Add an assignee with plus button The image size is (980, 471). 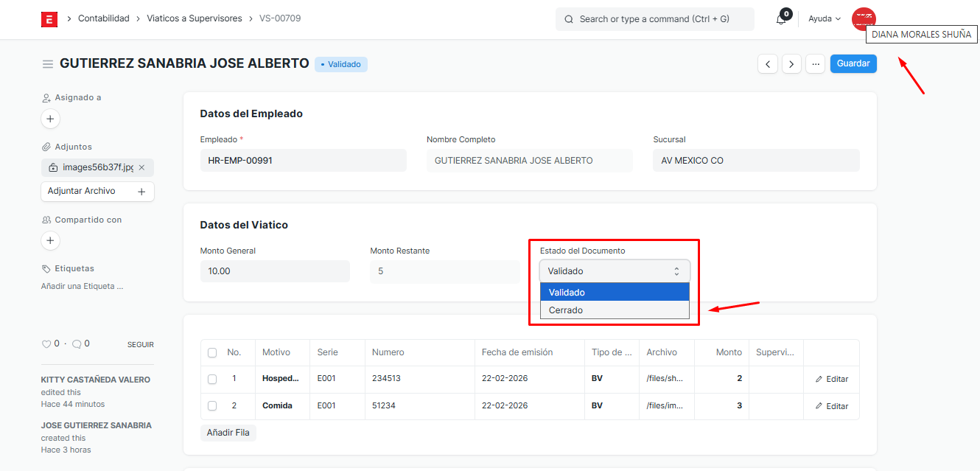(50, 119)
